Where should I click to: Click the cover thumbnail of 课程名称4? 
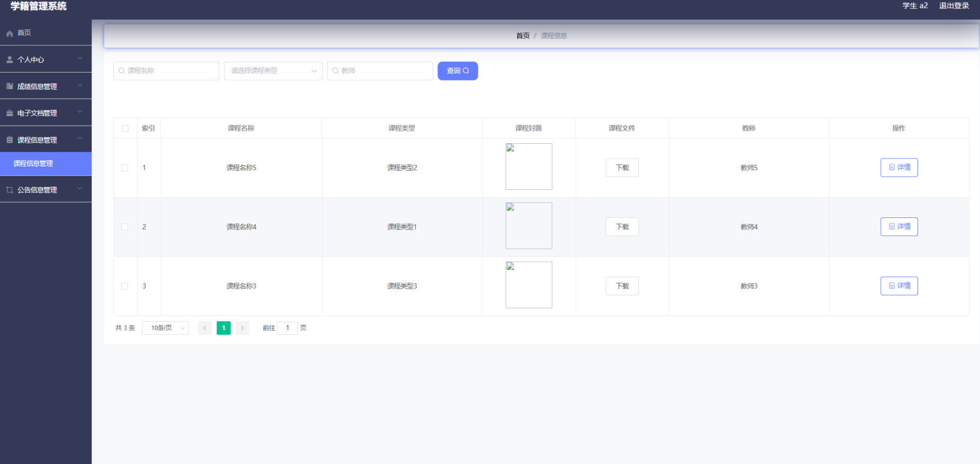click(x=529, y=226)
